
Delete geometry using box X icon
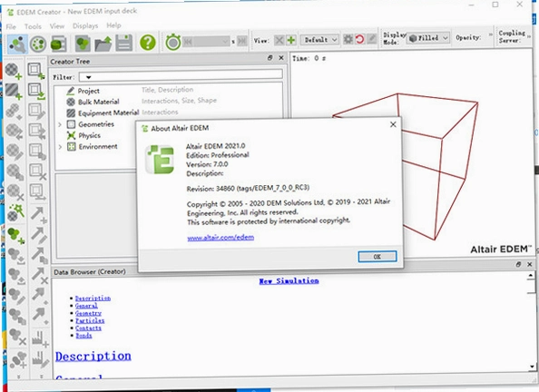pyautogui.click(x=37, y=171)
